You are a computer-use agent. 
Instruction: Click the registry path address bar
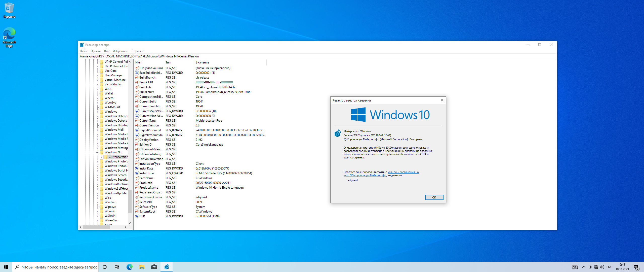(x=317, y=56)
